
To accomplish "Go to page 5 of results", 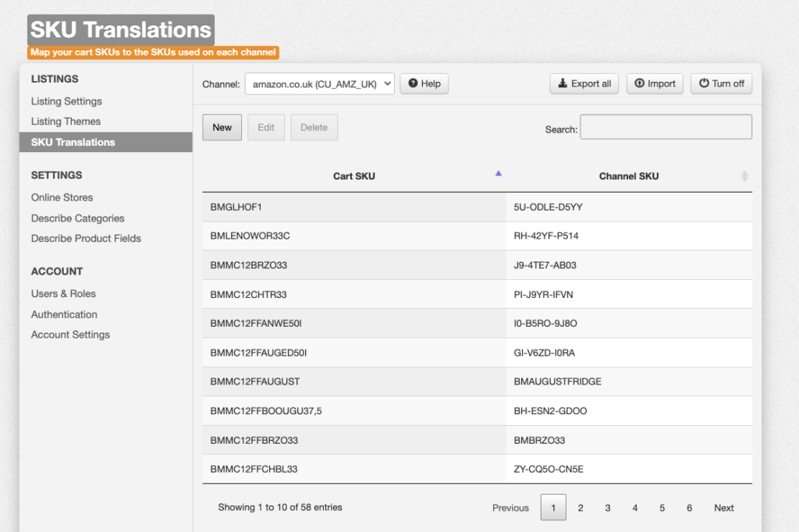I will [x=662, y=508].
